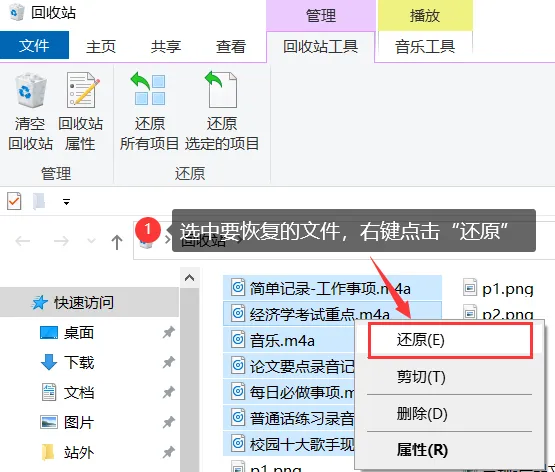Go back with the left arrow
The width and height of the screenshot is (555, 472).
click(x=23, y=241)
